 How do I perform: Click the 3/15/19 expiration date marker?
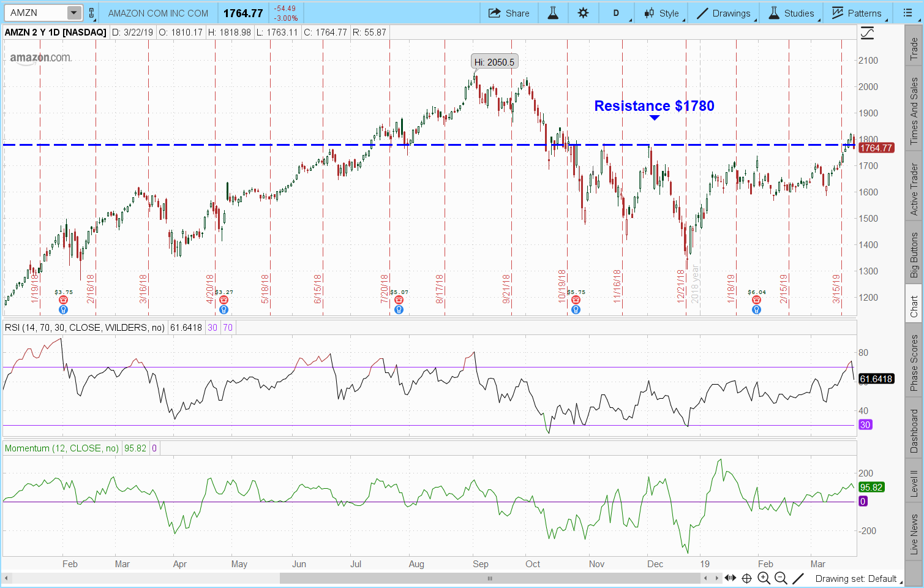click(836, 288)
